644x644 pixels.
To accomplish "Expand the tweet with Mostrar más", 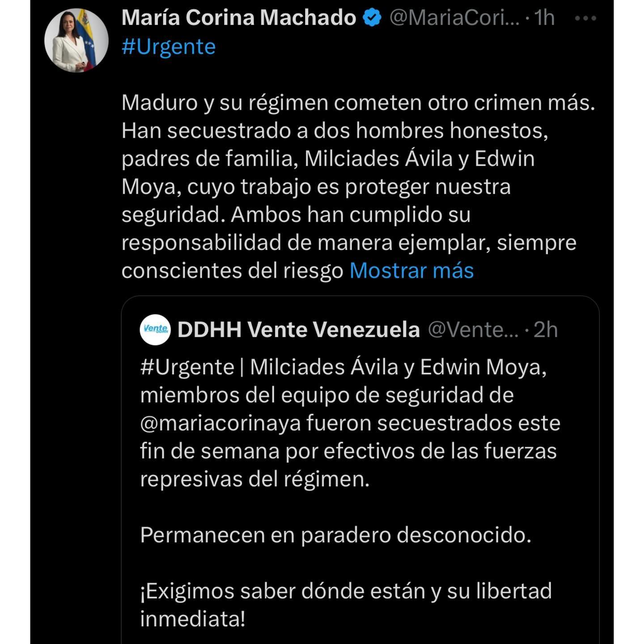I will point(411,271).
